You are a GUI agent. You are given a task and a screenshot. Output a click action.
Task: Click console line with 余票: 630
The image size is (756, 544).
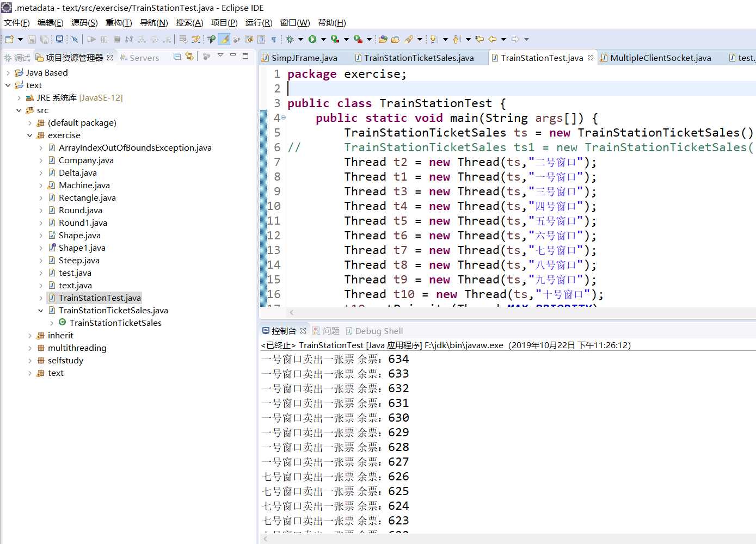pyautogui.click(x=335, y=418)
